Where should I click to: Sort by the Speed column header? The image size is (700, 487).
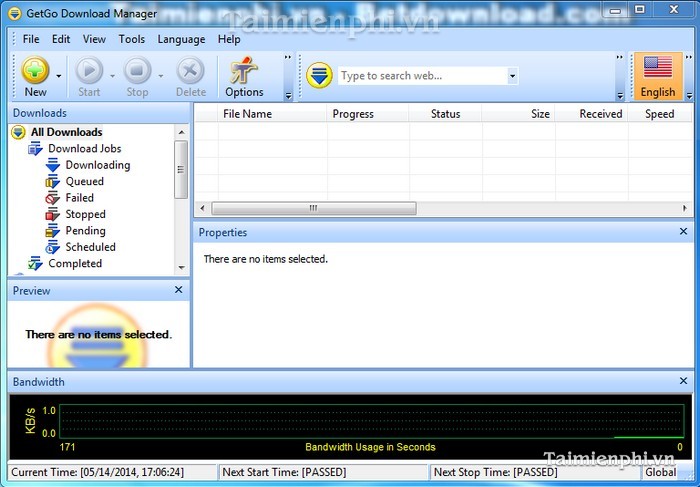tap(660, 114)
